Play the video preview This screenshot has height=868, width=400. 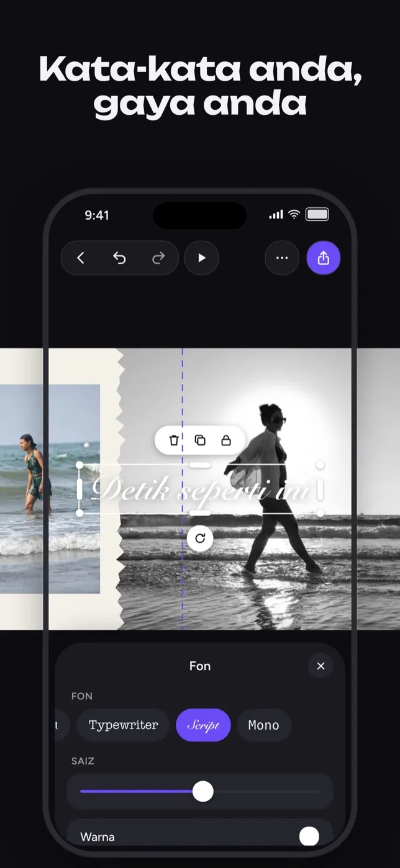(x=201, y=258)
